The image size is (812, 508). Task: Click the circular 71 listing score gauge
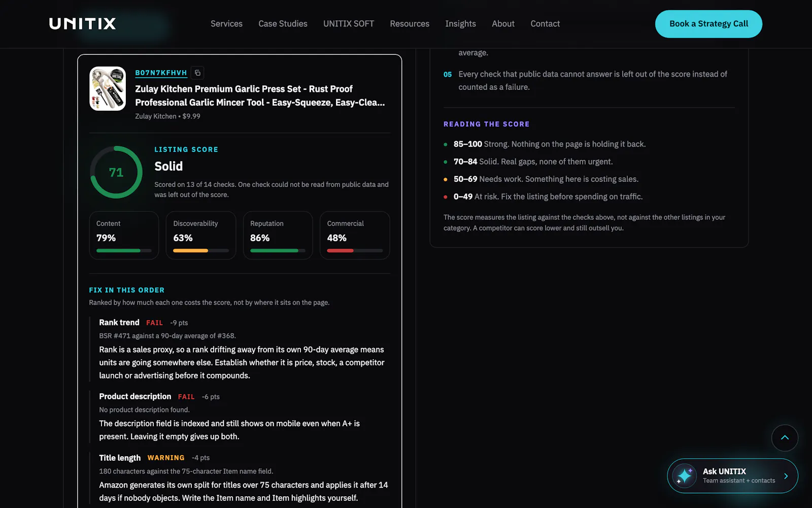(116, 172)
